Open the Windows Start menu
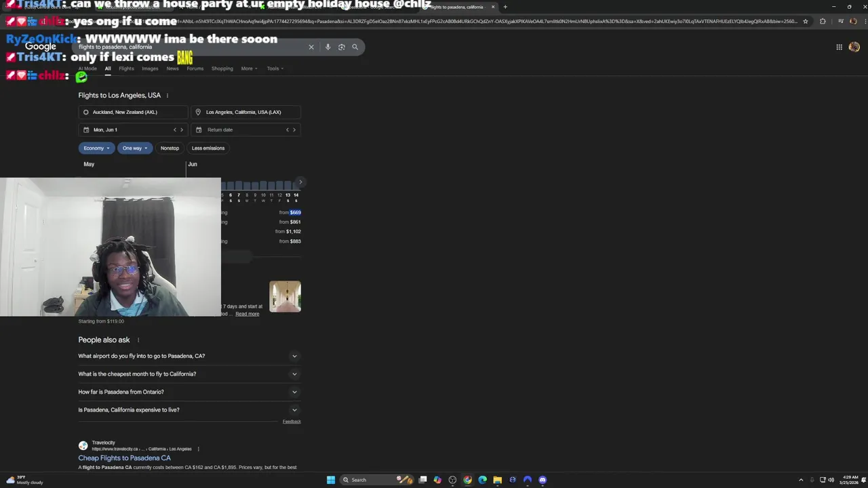The width and height of the screenshot is (868, 488). [x=331, y=480]
